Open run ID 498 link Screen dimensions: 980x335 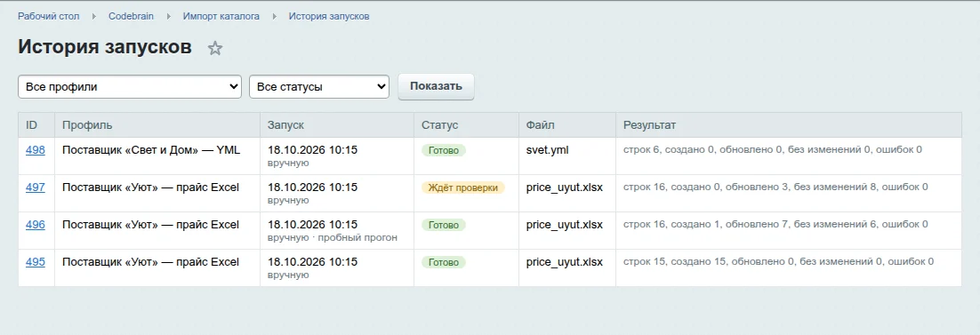pos(35,150)
